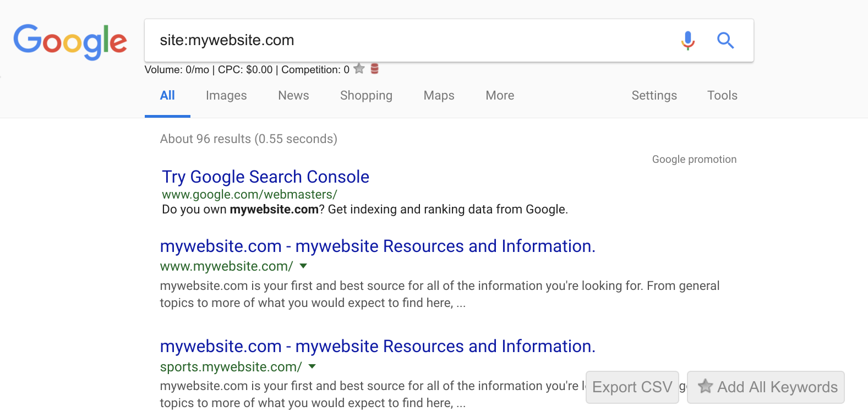
Task: Open dropdown arrow next to sports.mywebsite.com/
Action: coord(312,366)
